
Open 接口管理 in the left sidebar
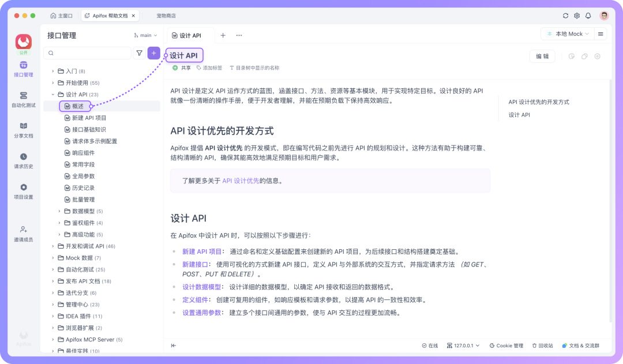pos(24,69)
